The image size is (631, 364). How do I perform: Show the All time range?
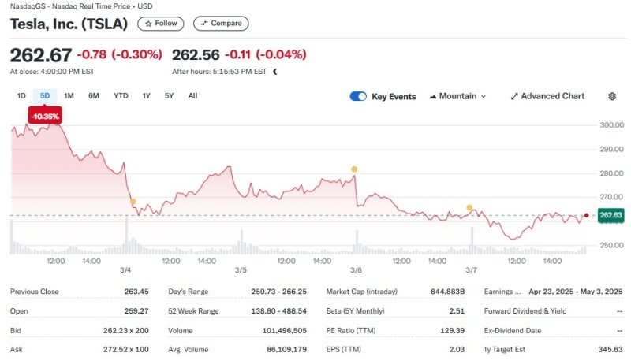point(192,96)
